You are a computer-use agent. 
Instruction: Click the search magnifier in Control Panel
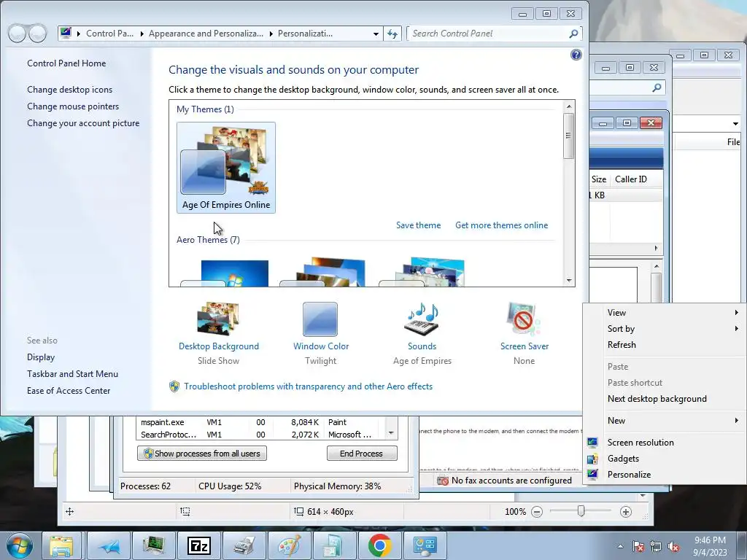pos(573,34)
